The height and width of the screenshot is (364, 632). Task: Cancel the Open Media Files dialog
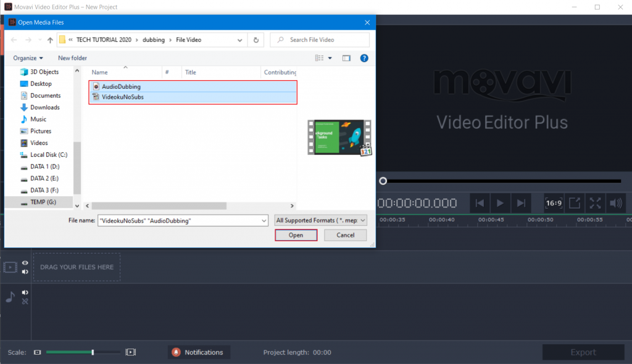346,235
